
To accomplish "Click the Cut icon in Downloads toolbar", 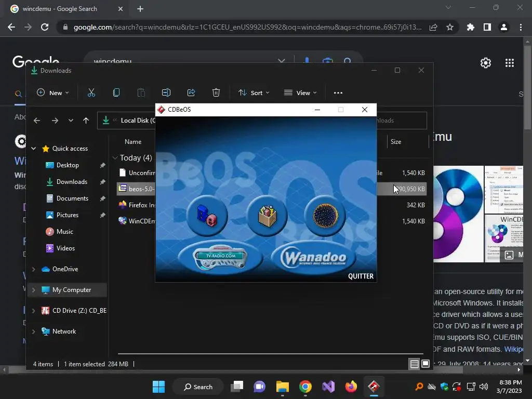I will [x=91, y=92].
